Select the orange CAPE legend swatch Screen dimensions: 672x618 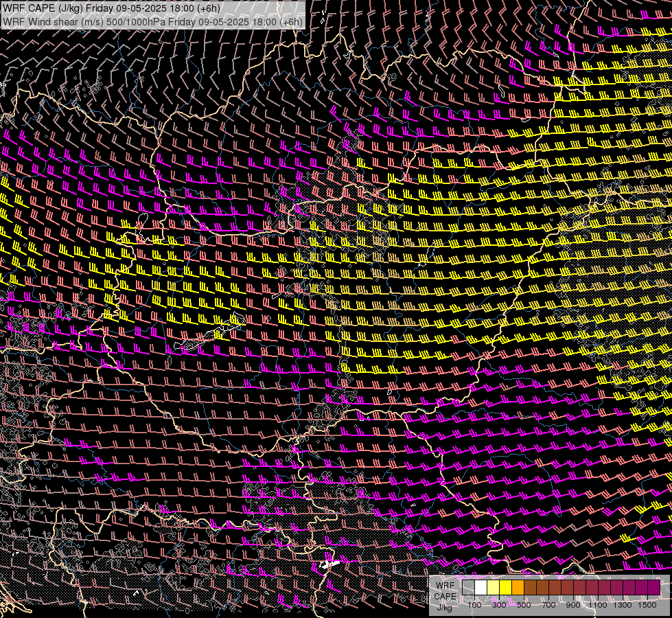(x=518, y=588)
